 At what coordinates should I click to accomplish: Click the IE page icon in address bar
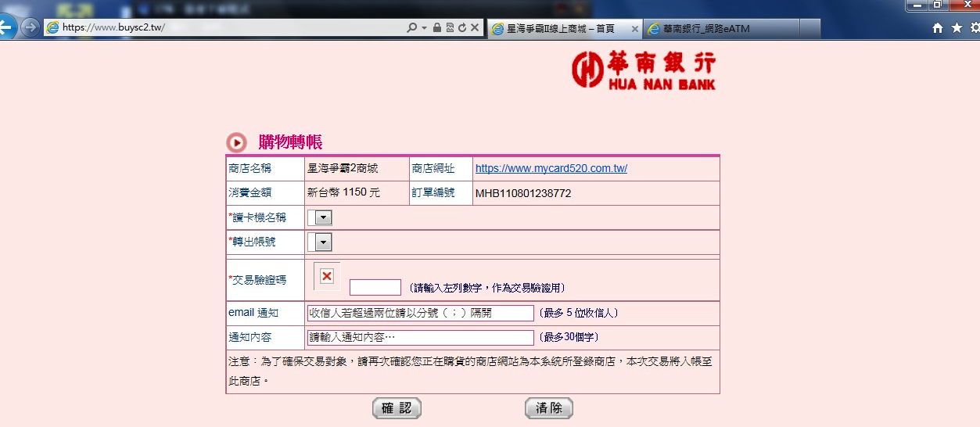[x=52, y=27]
